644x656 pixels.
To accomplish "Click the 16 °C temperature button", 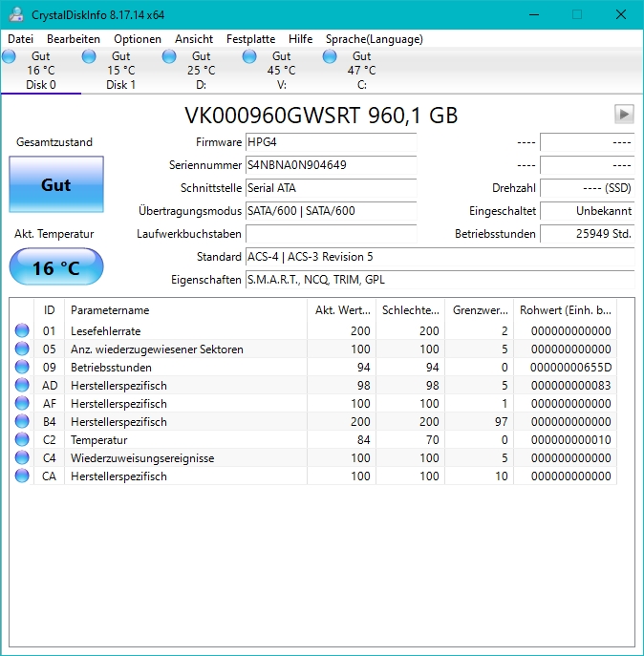I will [56, 266].
